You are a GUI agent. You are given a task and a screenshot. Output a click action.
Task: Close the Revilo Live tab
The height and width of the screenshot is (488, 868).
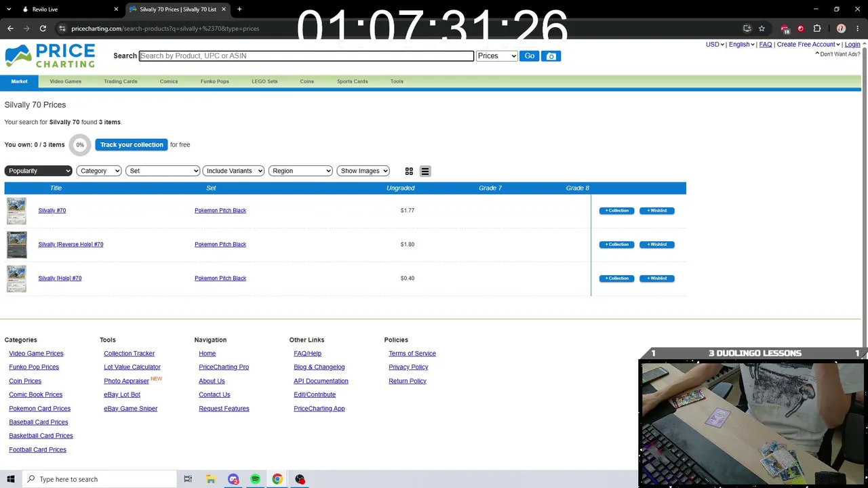[116, 9]
